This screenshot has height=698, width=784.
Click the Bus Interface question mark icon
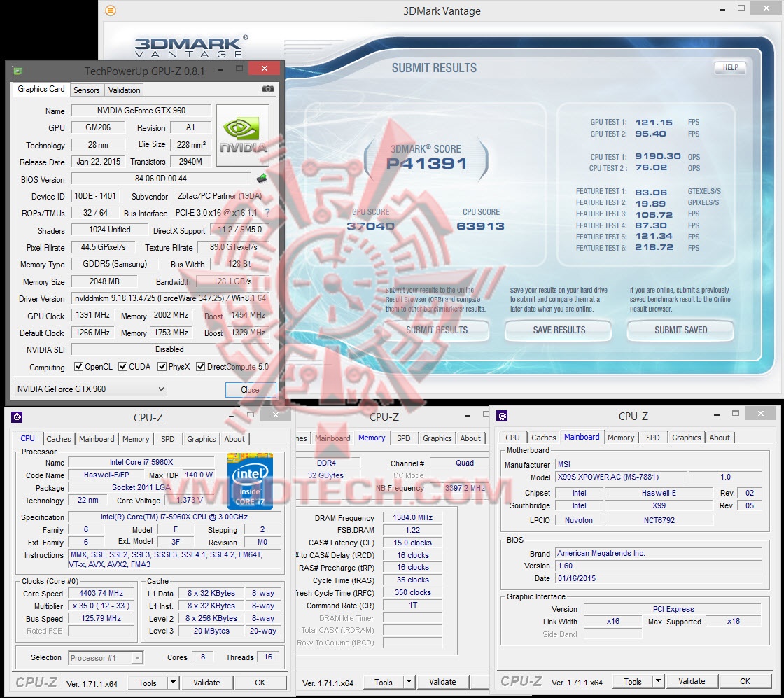267,213
